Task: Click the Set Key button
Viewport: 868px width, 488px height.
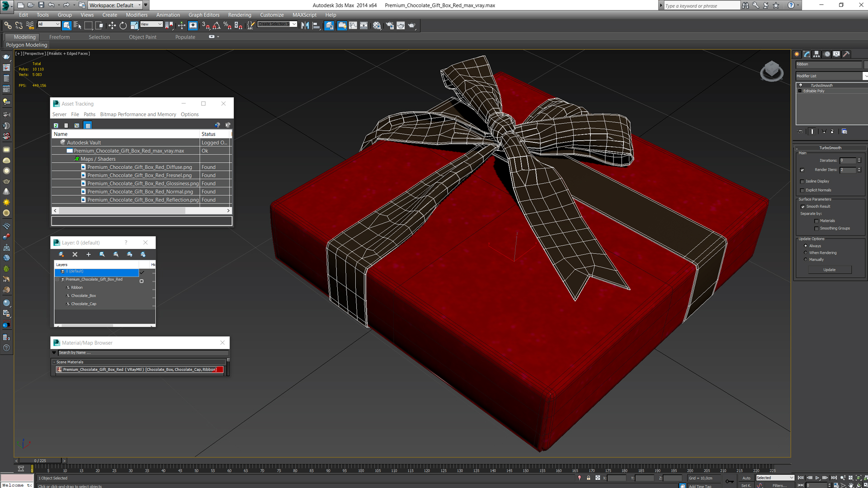Action: (746, 485)
